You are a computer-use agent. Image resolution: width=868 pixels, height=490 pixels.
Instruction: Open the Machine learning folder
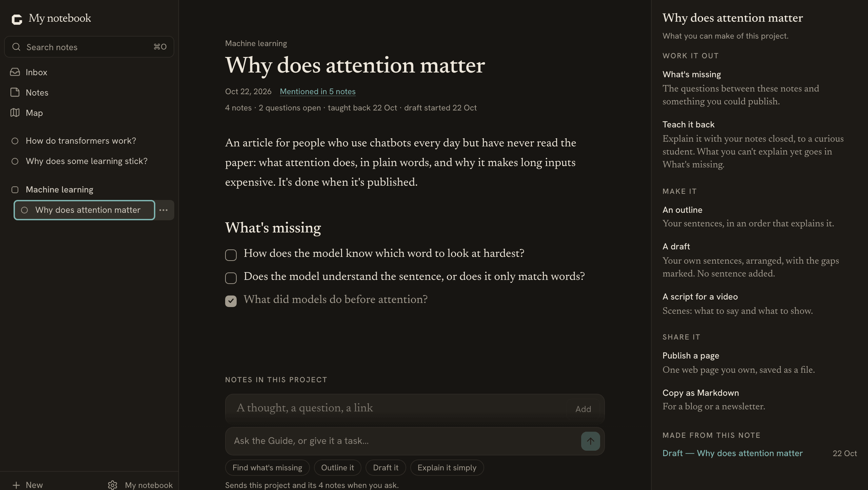coord(89,190)
